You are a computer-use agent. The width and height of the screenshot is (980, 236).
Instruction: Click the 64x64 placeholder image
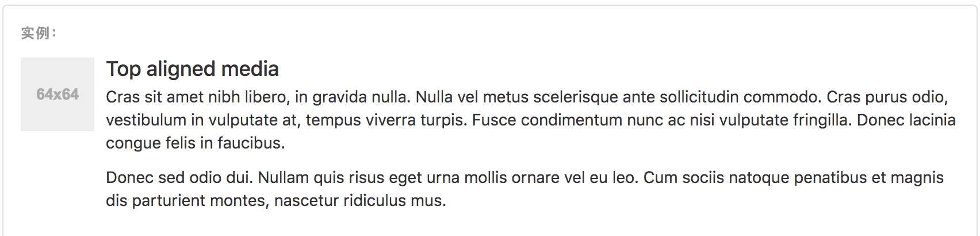click(x=58, y=94)
